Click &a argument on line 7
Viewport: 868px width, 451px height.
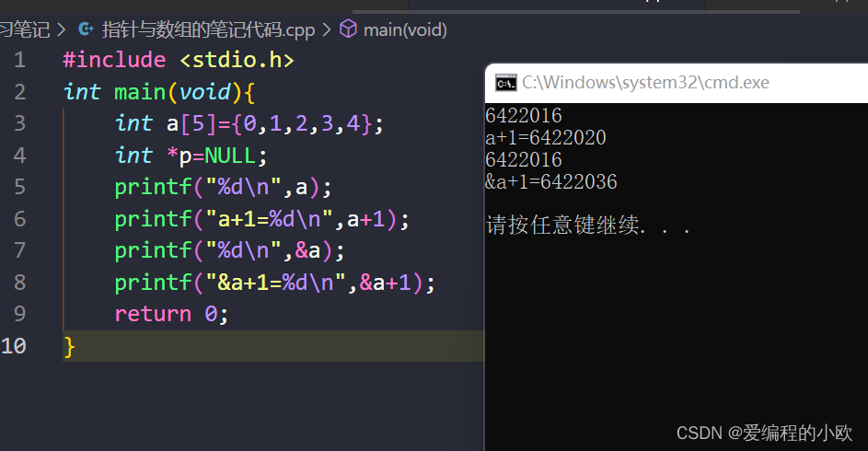[307, 251]
